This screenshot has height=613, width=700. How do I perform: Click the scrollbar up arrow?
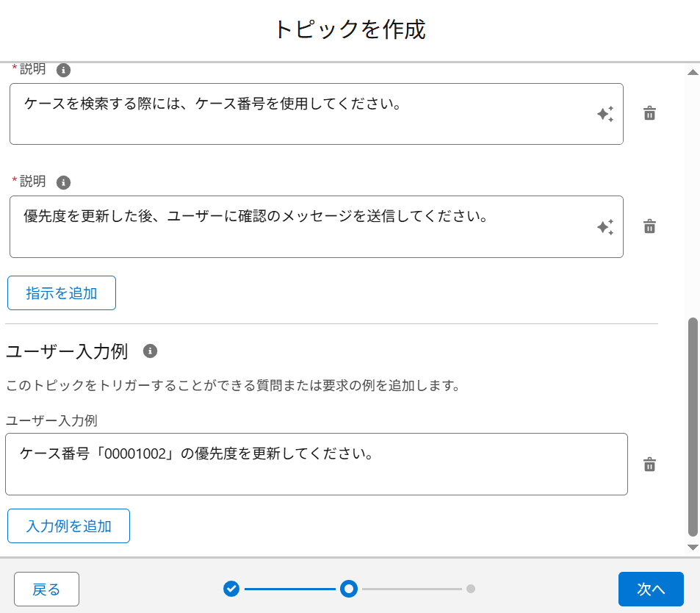point(693,72)
